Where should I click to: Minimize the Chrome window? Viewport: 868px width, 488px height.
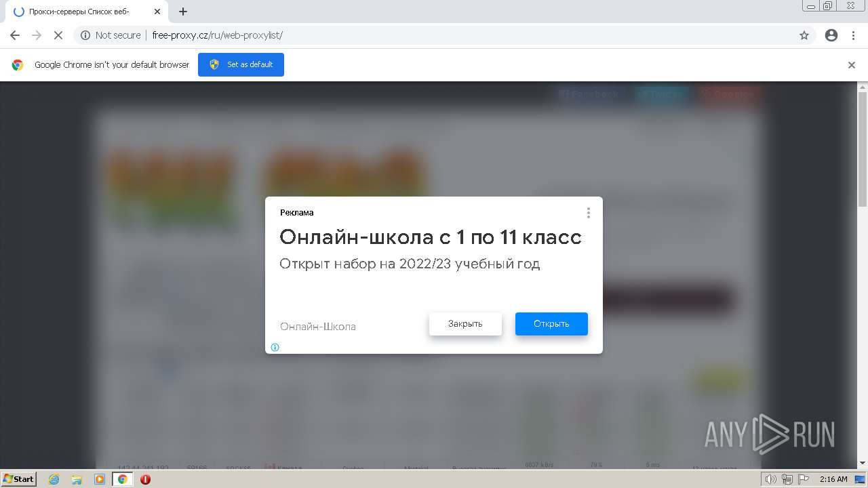pyautogui.click(x=811, y=6)
